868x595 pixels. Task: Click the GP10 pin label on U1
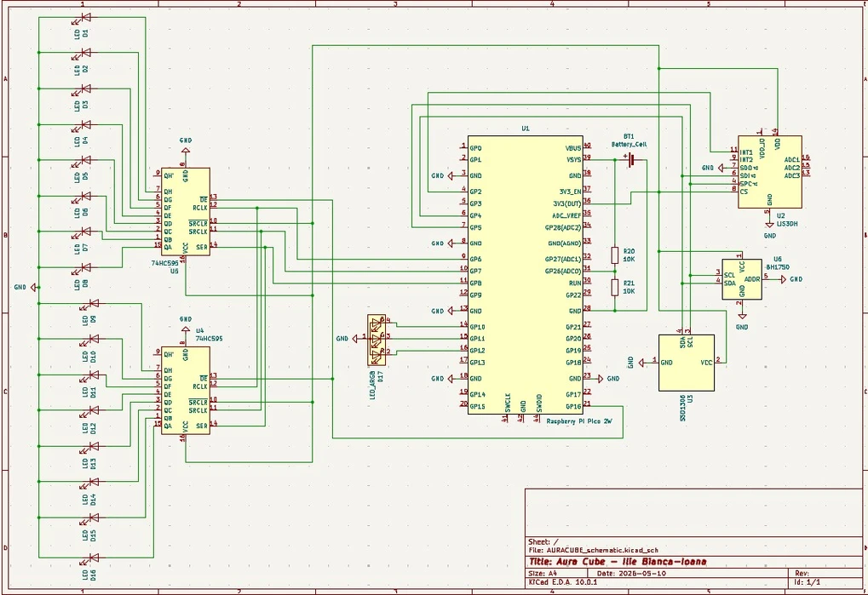coord(477,327)
